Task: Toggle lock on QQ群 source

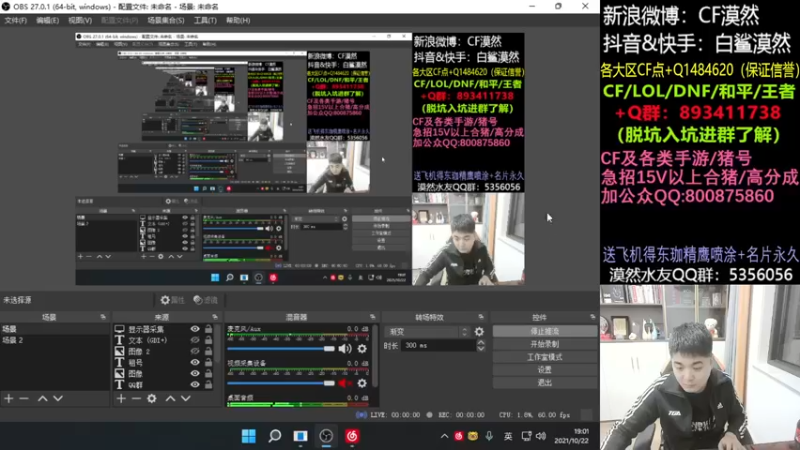Action: pos(208,384)
